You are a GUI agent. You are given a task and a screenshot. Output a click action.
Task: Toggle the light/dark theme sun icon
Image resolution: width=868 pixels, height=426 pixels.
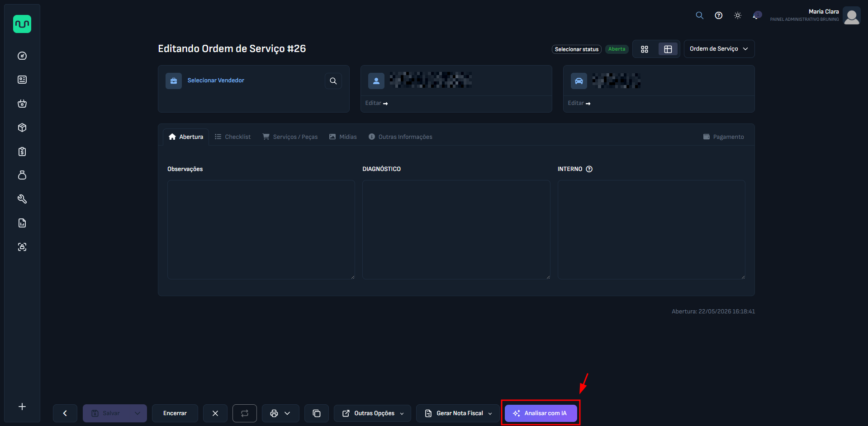[737, 15]
